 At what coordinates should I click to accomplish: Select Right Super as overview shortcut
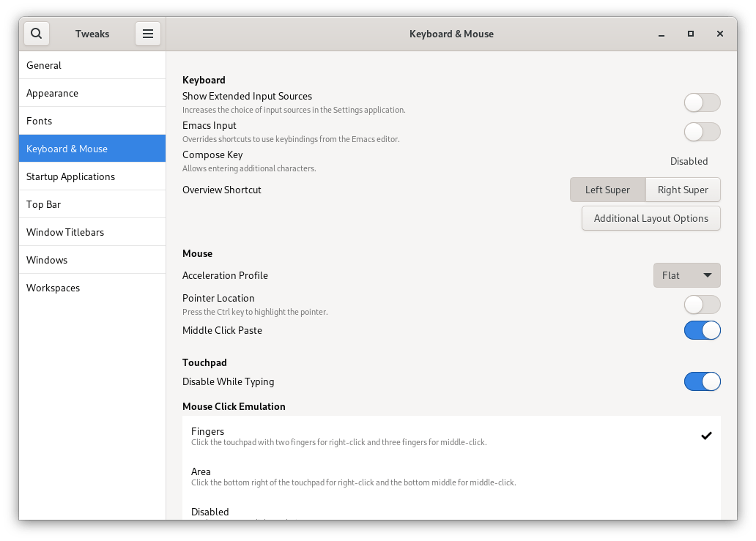(683, 190)
